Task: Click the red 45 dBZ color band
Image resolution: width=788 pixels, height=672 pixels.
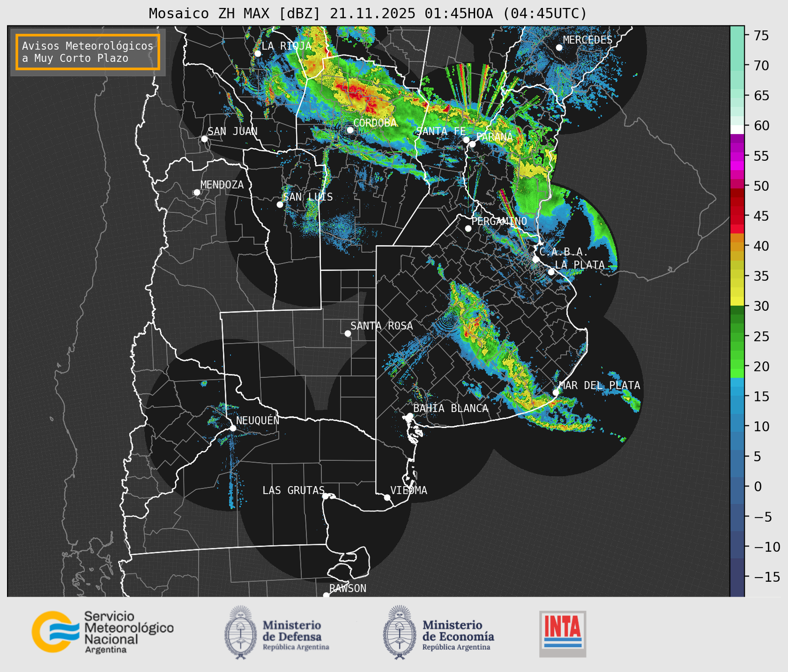Action: [737, 216]
